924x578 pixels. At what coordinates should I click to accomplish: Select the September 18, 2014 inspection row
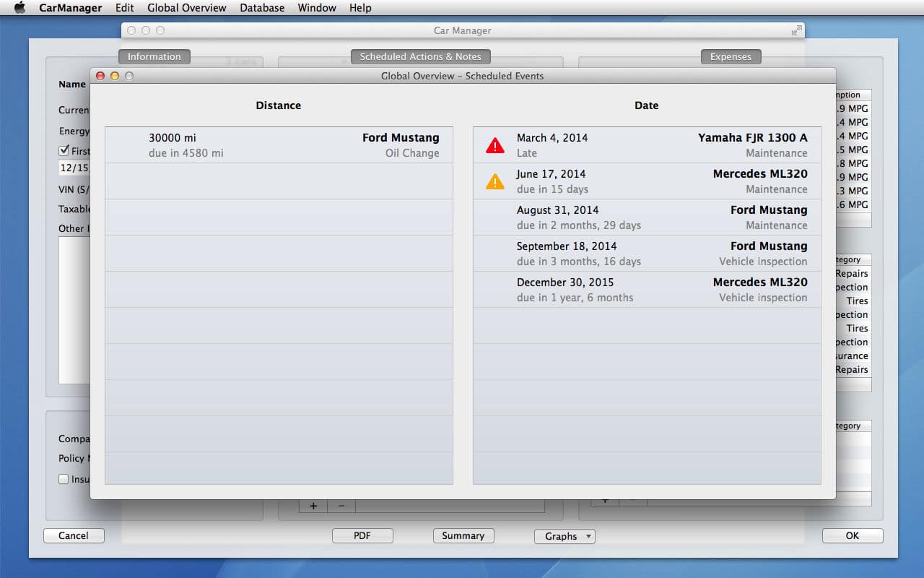(647, 254)
